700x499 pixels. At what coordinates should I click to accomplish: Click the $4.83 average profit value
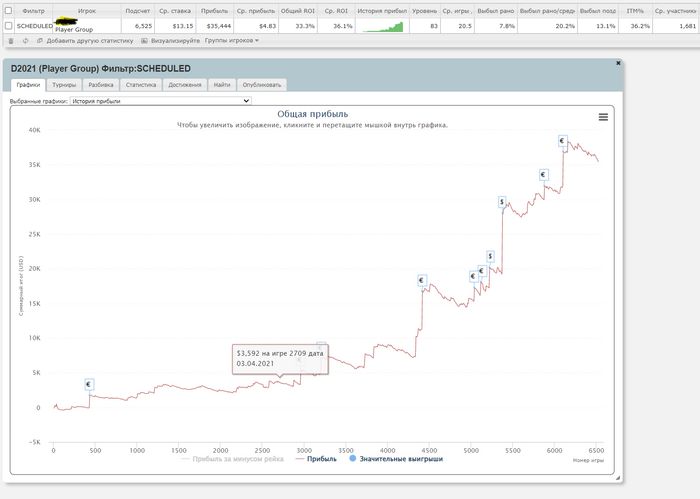point(267,26)
